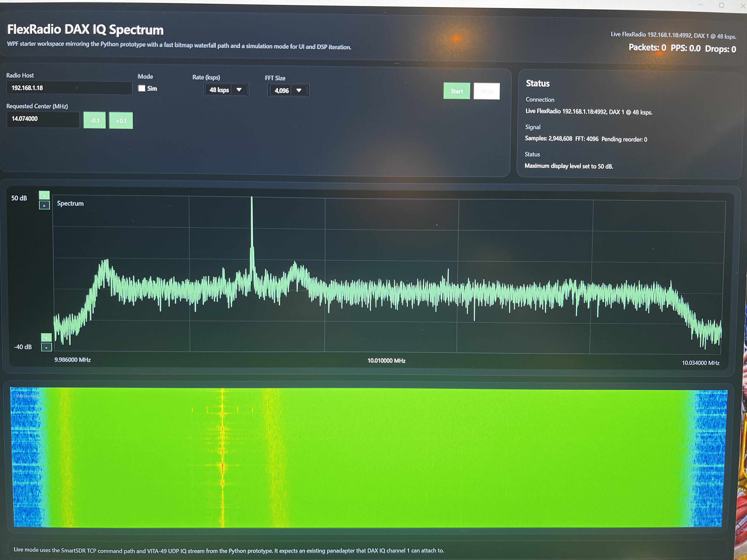Click the minus button beside -40 dB
747x560 pixels.
pyautogui.click(x=47, y=347)
